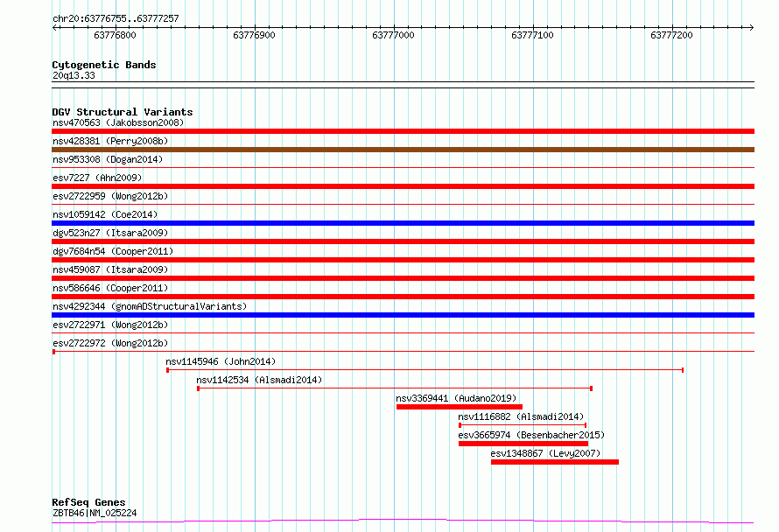Select the red nsv3369441 variant bar
This screenshot has width=779, height=532.
460,407
